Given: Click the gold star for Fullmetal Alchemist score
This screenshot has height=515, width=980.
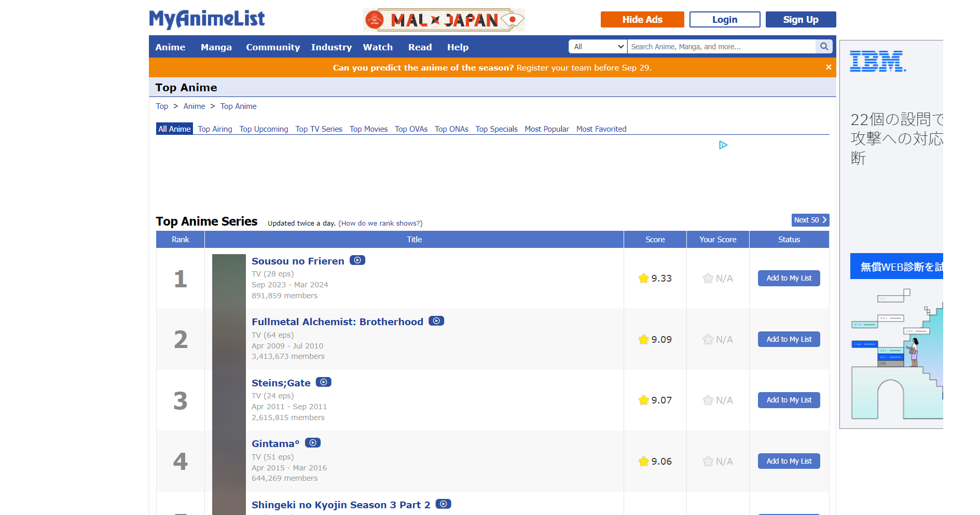Looking at the screenshot, I should point(644,340).
